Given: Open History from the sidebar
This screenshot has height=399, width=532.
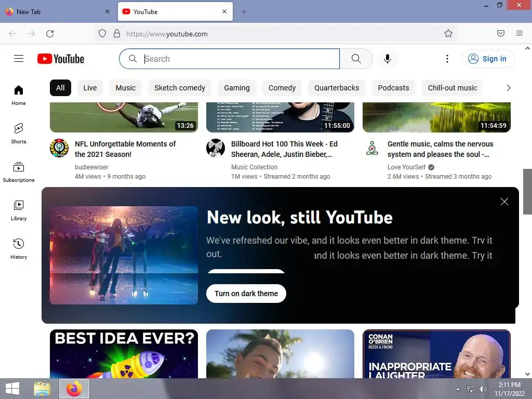Looking at the screenshot, I should click(19, 249).
